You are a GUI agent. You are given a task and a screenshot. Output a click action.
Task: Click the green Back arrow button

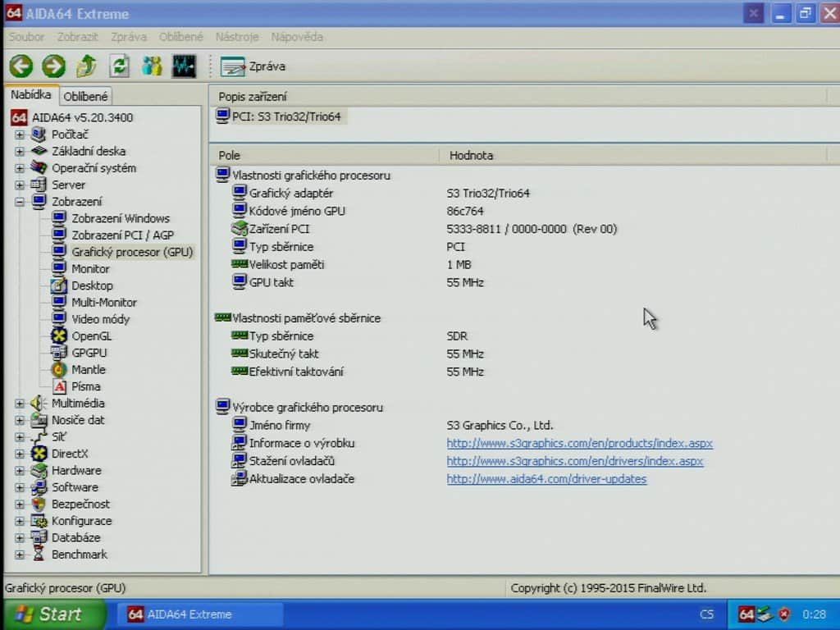pyautogui.click(x=21, y=66)
